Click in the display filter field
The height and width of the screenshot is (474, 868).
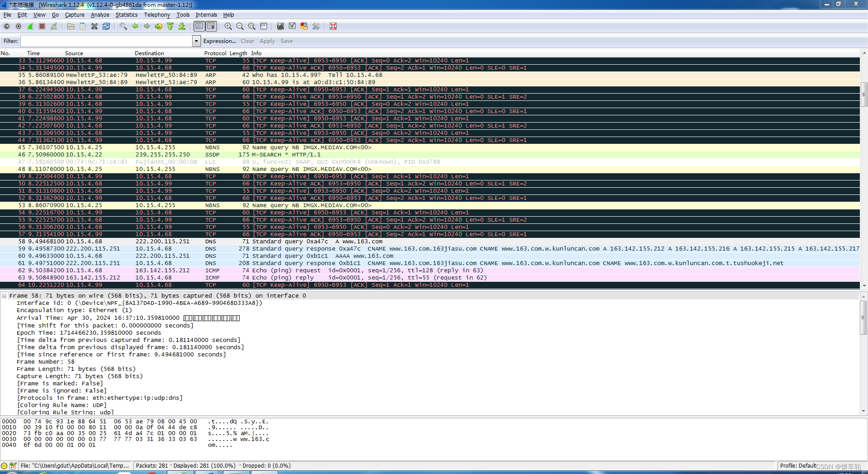click(107, 41)
